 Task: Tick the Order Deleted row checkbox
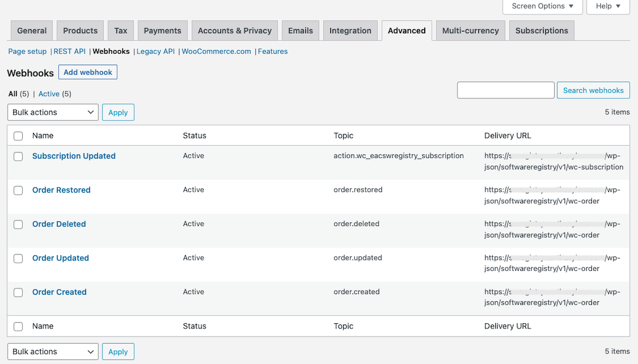(x=18, y=224)
